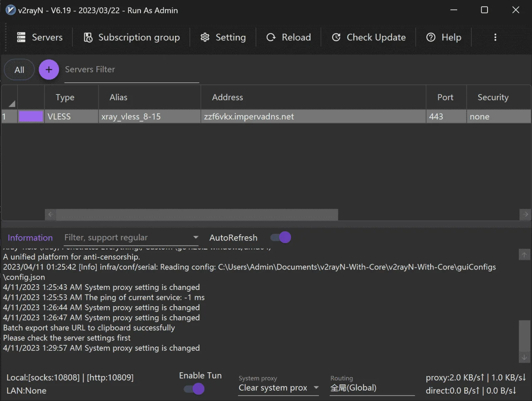This screenshot has width=532, height=401.
Task: Sort by the Security column header
Action: point(499,97)
